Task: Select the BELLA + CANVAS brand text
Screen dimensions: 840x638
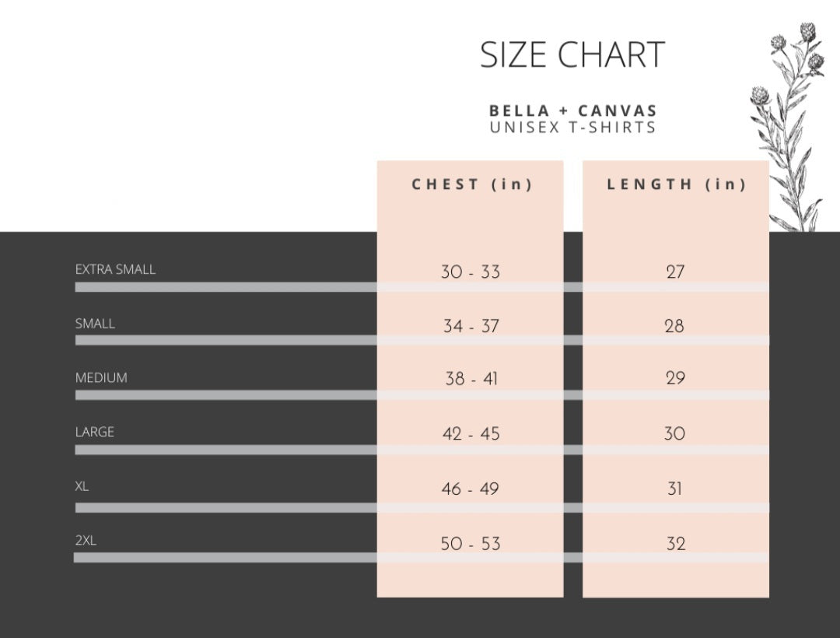Action: [x=573, y=111]
